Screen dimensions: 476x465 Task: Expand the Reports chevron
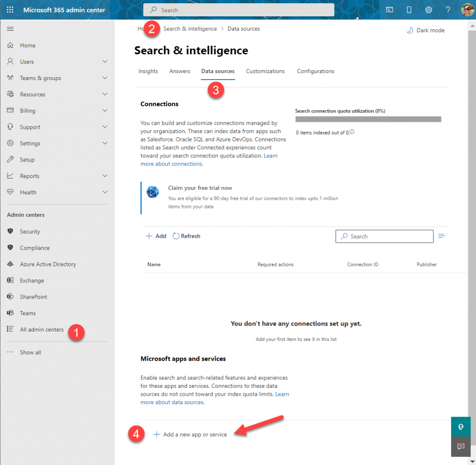point(105,176)
